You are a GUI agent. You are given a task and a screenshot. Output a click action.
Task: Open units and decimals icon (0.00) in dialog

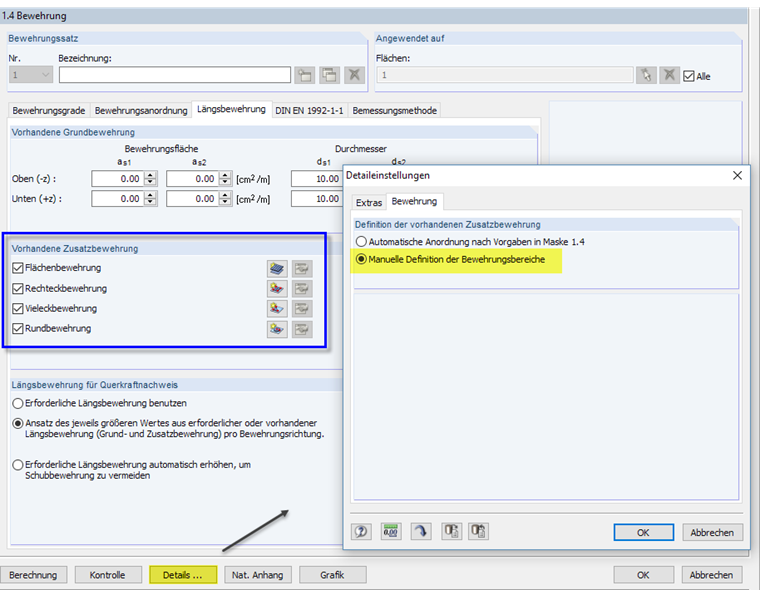tap(391, 531)
